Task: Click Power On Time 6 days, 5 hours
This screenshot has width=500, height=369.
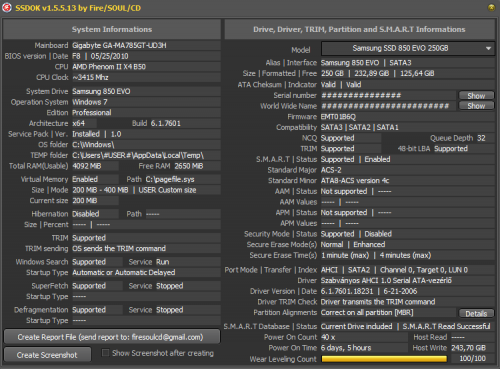Action: [x=346, y=348]
